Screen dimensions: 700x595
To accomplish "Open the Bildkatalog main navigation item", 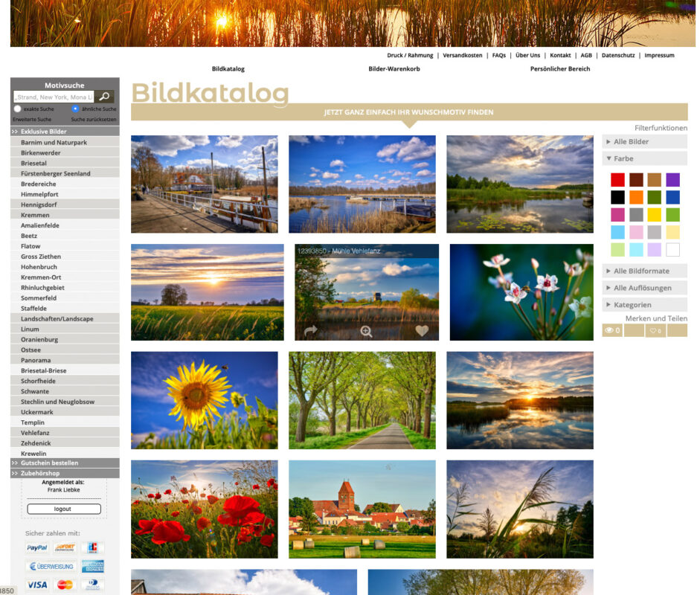I will pos(228,68).
